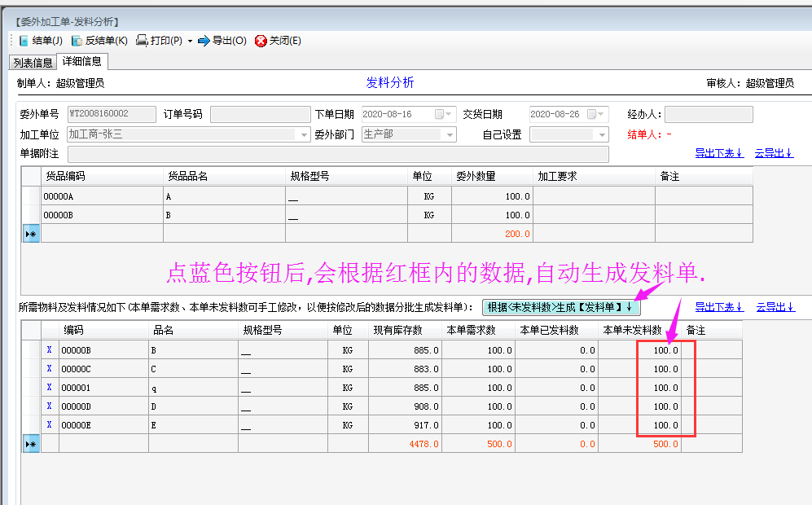Expand the 委外部门 dropdown
Viewport: 812px width, 505px height.
[x=449, y=134]
